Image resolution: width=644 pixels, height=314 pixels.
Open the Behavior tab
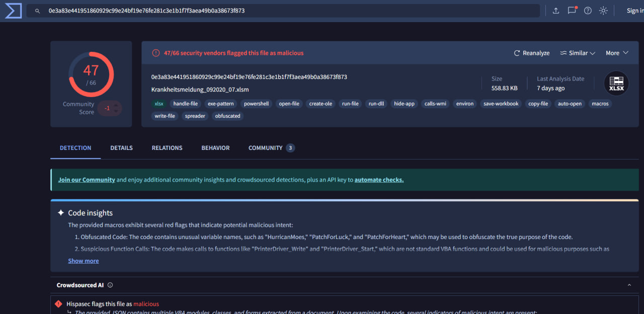(215, 148)
